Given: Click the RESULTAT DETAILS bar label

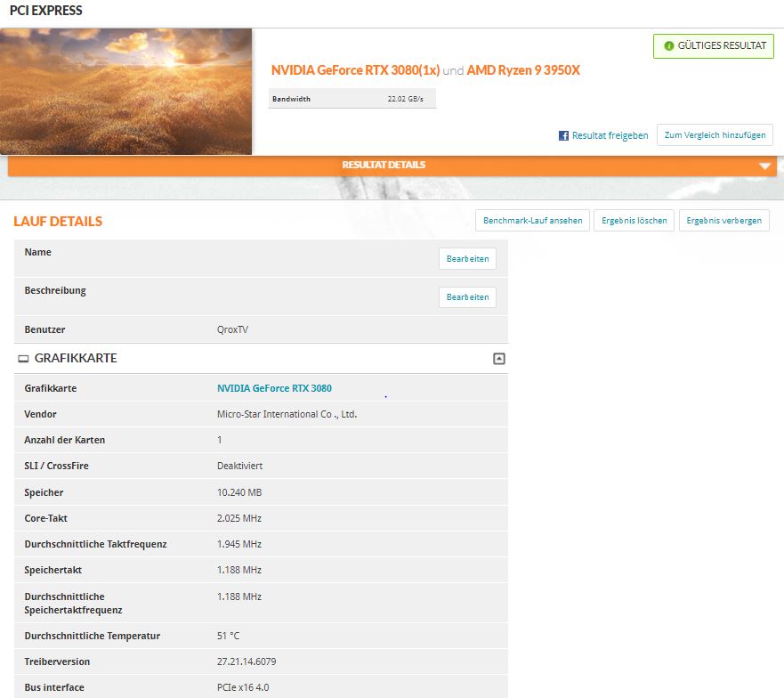Looking at the screenshot, I should 384,165.
